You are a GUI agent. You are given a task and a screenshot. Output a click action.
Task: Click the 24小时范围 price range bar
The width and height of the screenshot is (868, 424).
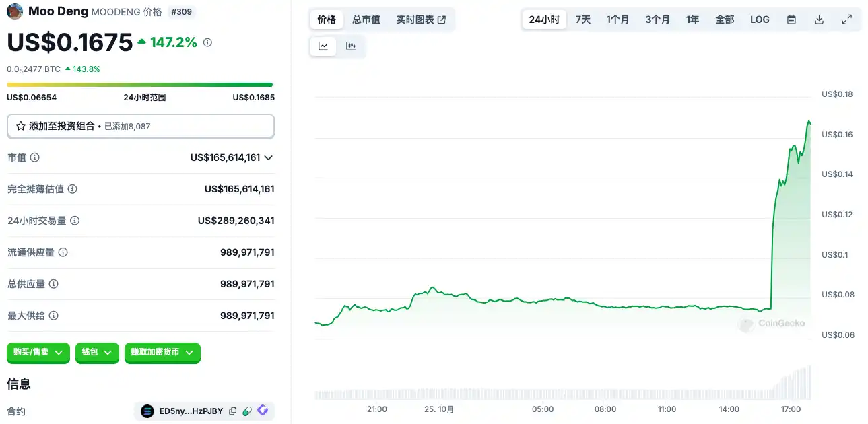click(x=140, y=85)
